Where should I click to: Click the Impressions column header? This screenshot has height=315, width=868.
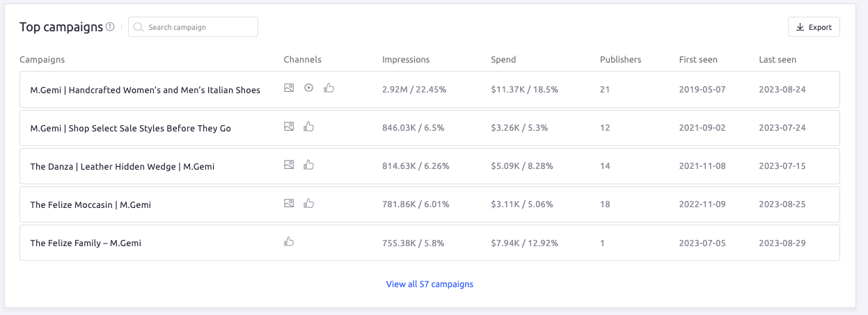[406, 60]
